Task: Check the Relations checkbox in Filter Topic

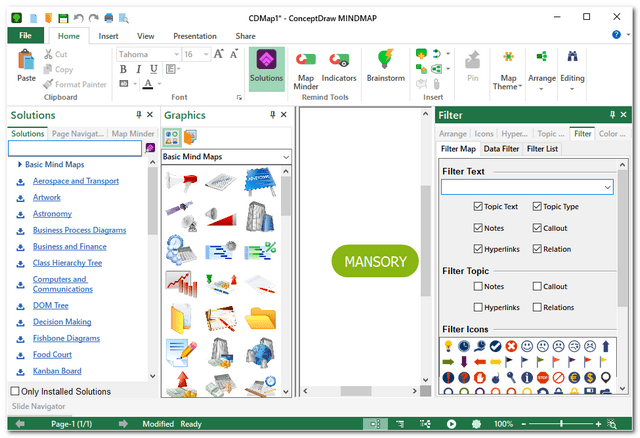Action: click(537, 307)
